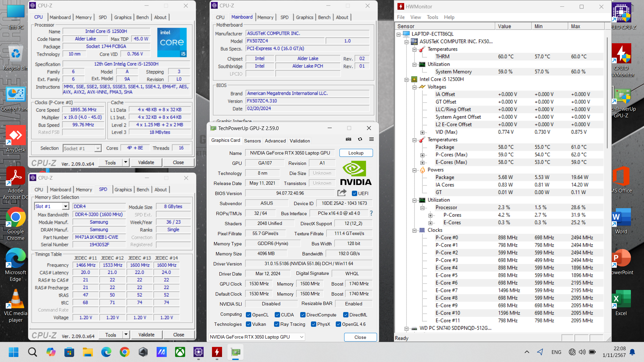Click the Bus Interface question mark icon
644x362 pixels.
coord(371,213)
